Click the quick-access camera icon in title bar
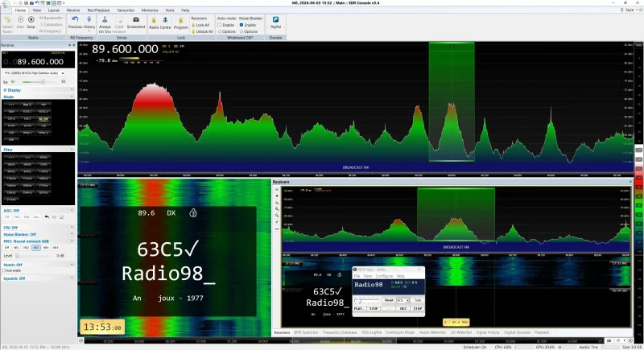The image size is (644, 350). [x=31, y=3]
